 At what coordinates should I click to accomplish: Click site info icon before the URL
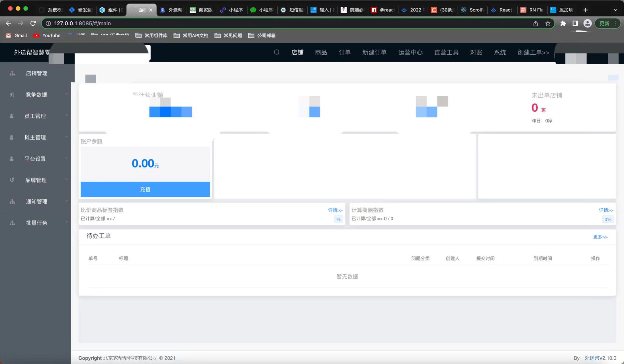click(x=48, y=23)
